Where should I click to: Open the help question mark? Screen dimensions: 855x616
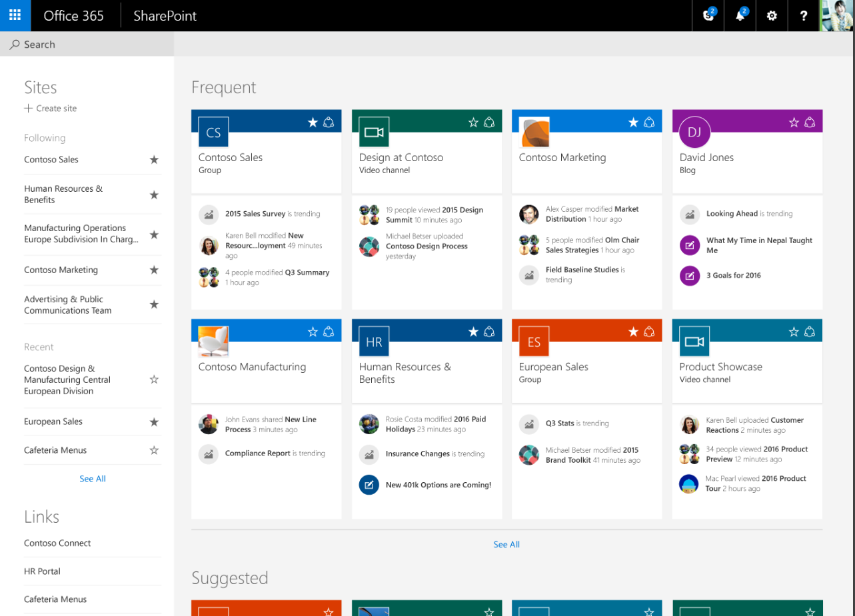point(804,15)
